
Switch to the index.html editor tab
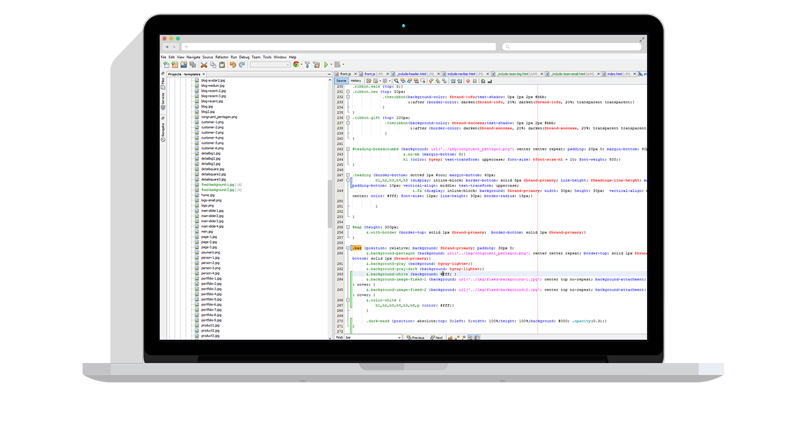(x=609, y=73)
